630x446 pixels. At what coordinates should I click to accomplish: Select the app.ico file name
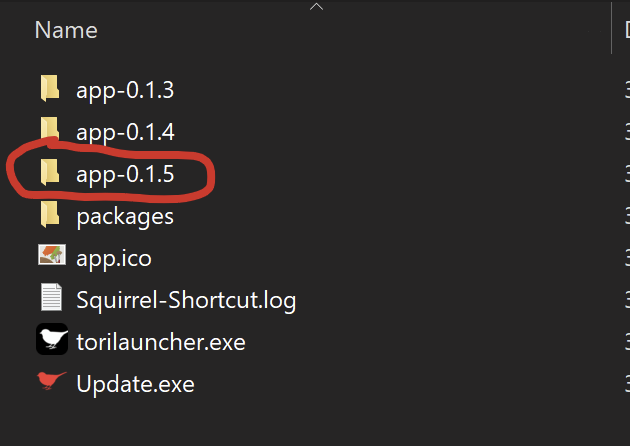[114, 258]
